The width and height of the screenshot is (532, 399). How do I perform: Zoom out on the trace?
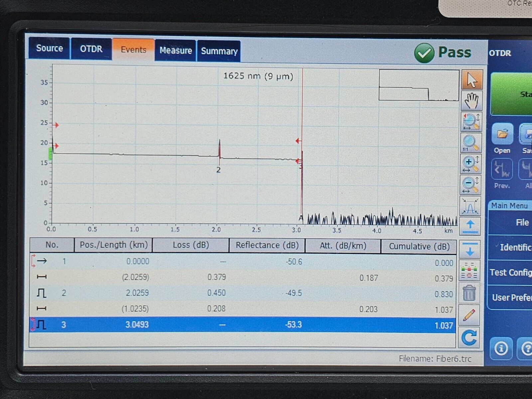tap(471, 185)
